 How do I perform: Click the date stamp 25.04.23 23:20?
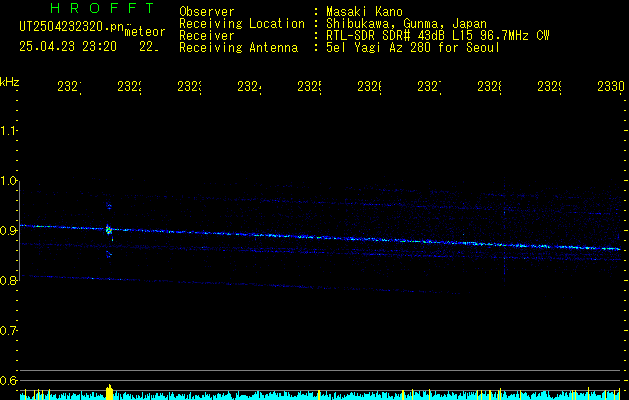click(68, 47)
